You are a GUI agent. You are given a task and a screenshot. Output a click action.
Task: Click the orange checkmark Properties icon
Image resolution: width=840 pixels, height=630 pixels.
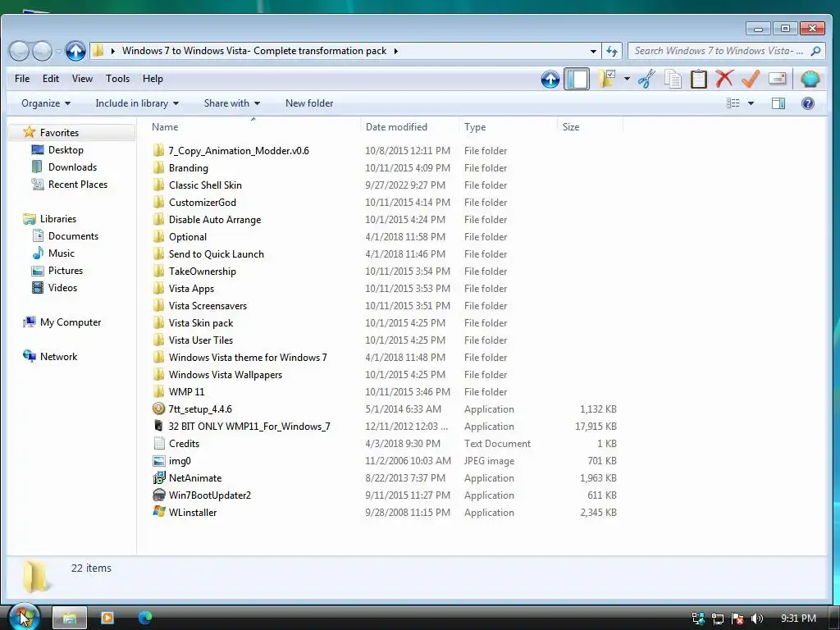[751, 79]
